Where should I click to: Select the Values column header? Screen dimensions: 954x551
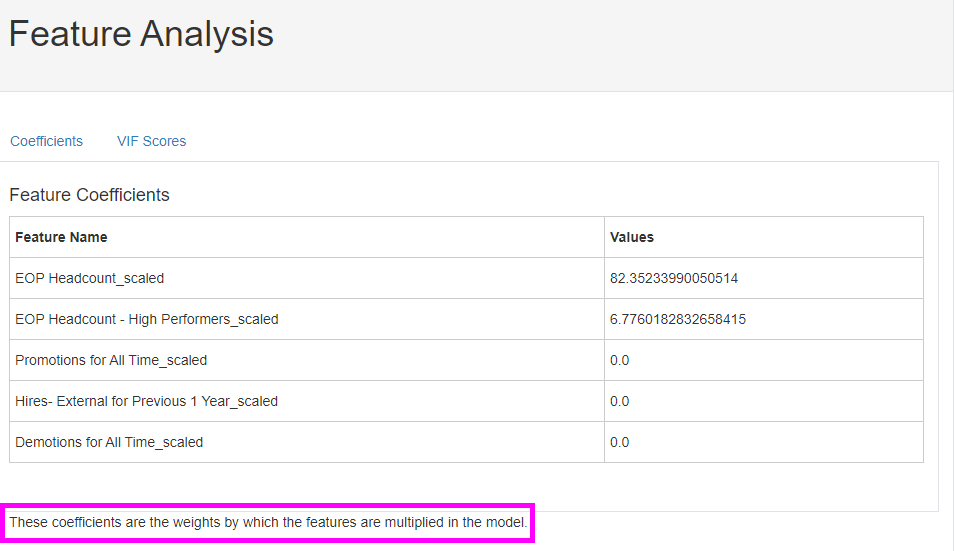(x=631, y=237)
